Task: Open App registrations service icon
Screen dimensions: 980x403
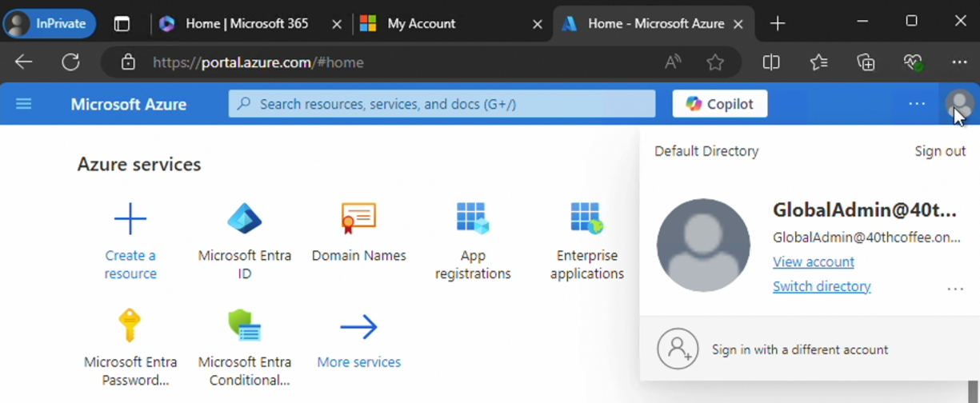Action: tap(473, 217)
